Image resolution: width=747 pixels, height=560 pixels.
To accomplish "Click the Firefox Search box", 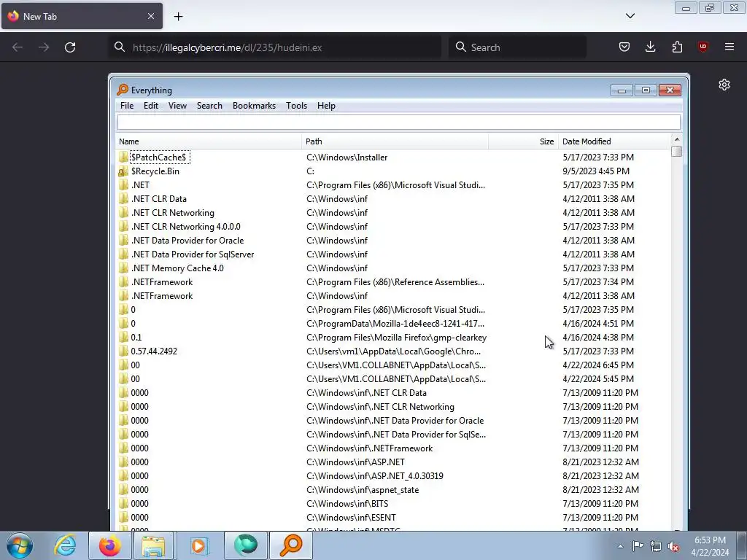I will tap(517, 47).
